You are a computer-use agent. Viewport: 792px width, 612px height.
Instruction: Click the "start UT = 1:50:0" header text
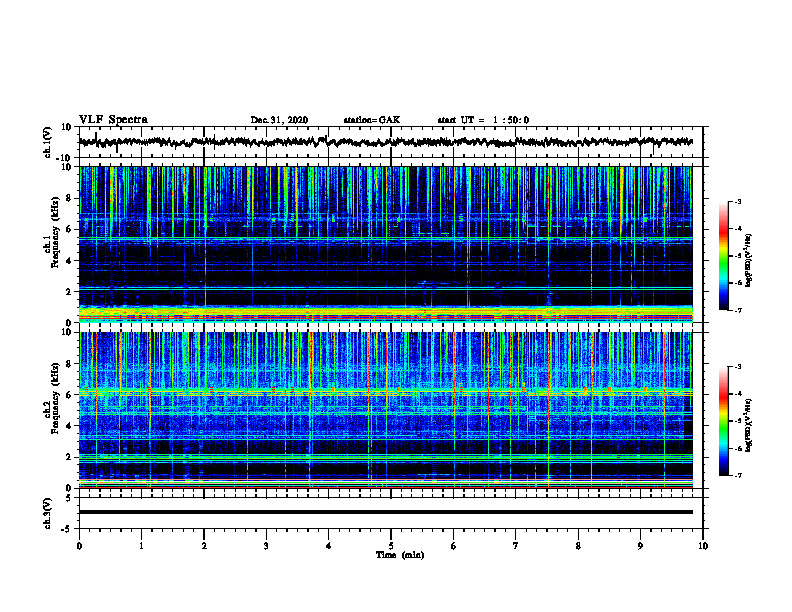coord(483,120)
